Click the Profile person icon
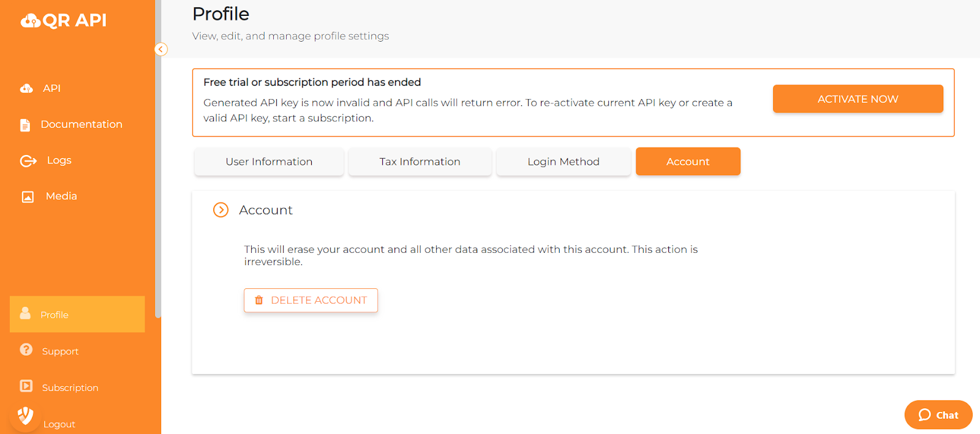This screenshot has height=434, width=980. point(25,313)
